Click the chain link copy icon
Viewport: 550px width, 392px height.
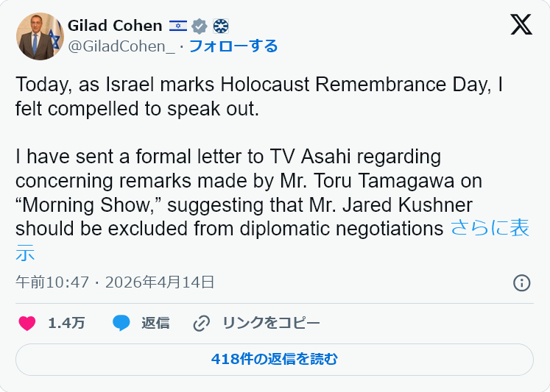201,323
